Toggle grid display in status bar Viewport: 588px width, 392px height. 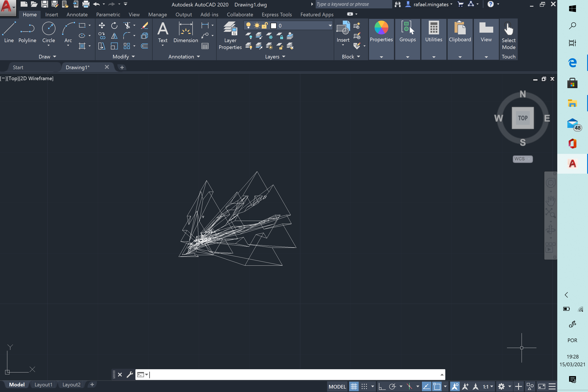click(354, 386)
